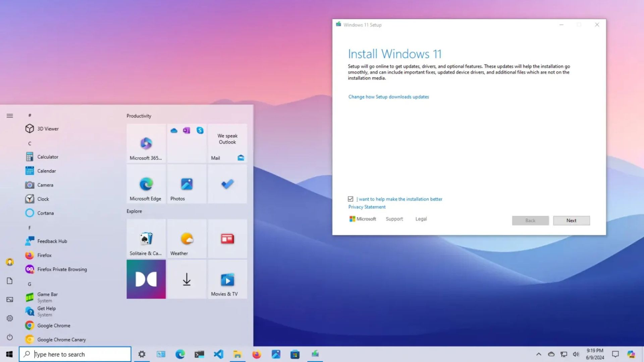
Task: Expand the Start menu hamburger button
Action: [10, 116]
